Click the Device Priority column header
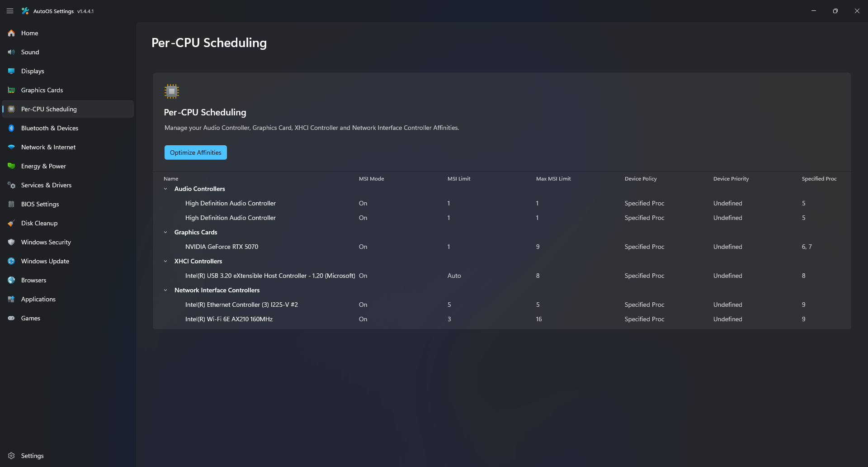The image size is (868, 467). (731, 179)
